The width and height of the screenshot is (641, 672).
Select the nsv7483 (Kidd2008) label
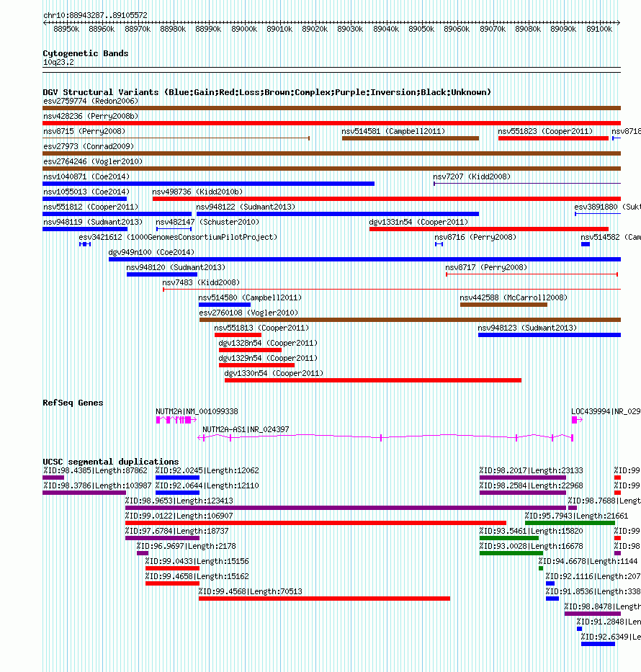[201, 282]
